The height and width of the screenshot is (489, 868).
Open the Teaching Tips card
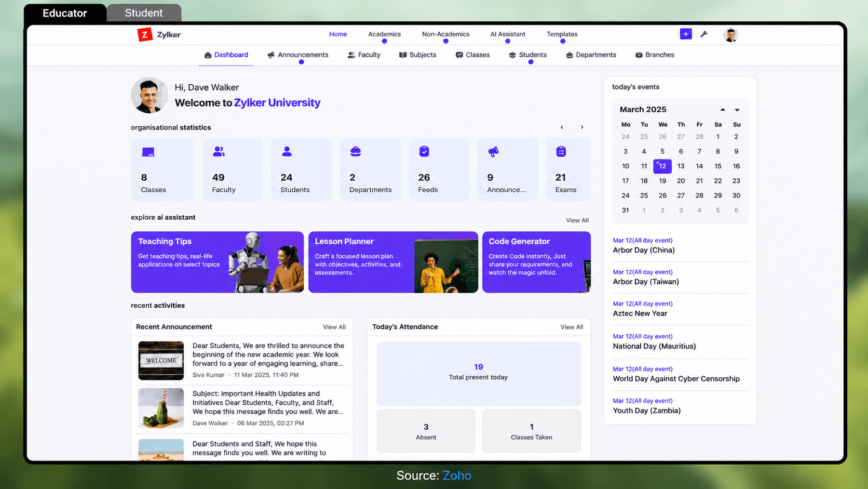coord(217,262)
